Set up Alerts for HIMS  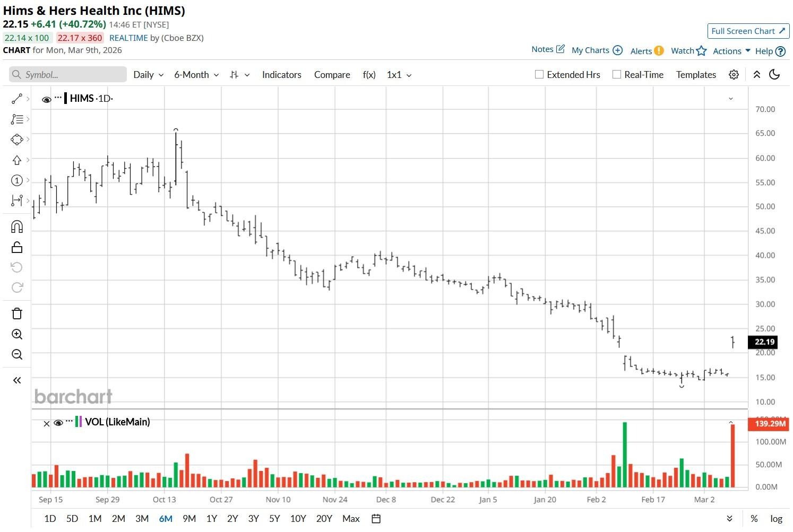coord(647,51)
